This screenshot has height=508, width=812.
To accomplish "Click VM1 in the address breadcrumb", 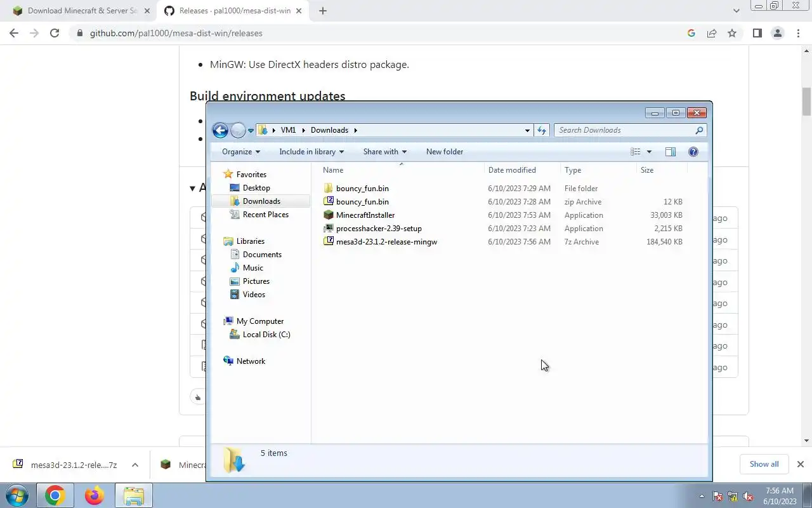I will point(288,130).
